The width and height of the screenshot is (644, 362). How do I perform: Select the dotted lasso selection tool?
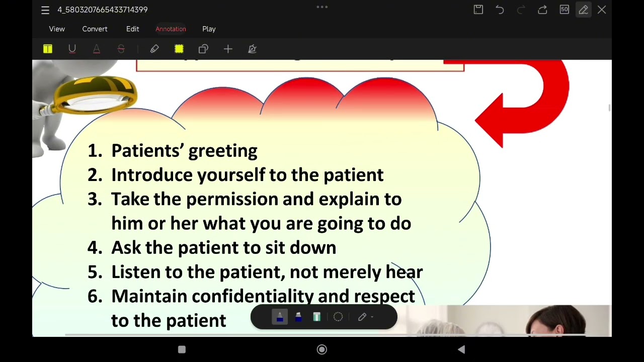(x=338, y=317)
